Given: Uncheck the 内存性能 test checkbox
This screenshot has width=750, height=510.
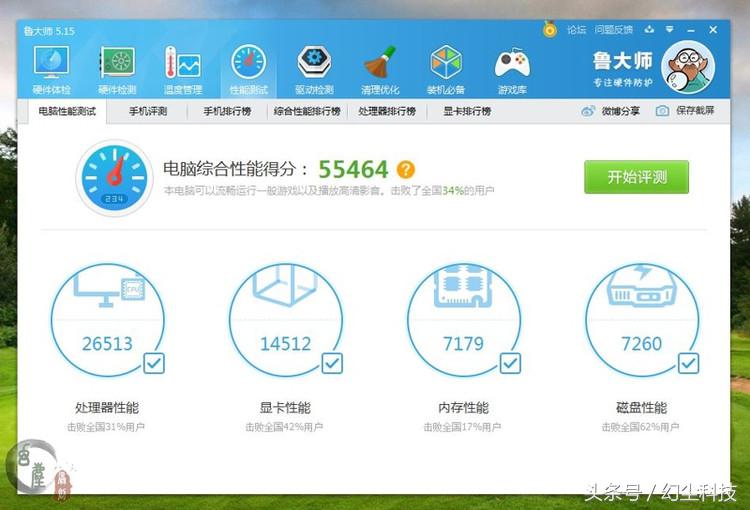Looking at the screenshot, I should click(x=510, y=363).
